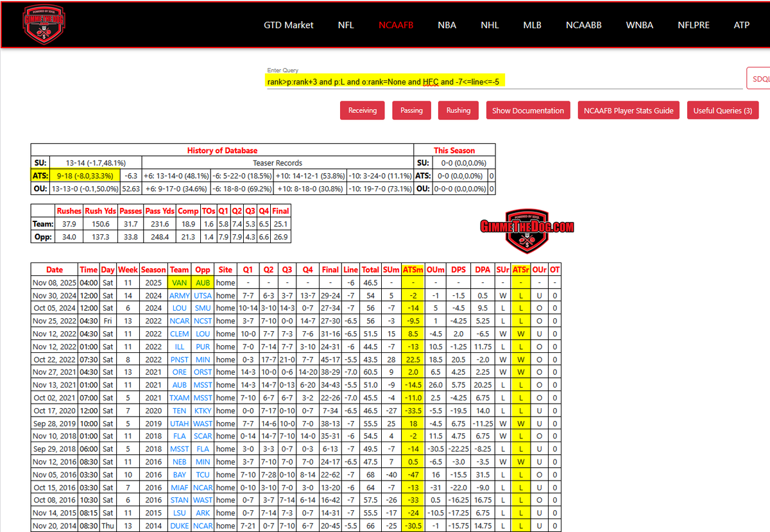The height and width of the screenshot is (532, 770).
Task: Focus the Enter Query input field
Action: pyautogui.click(x=504, y=82)
